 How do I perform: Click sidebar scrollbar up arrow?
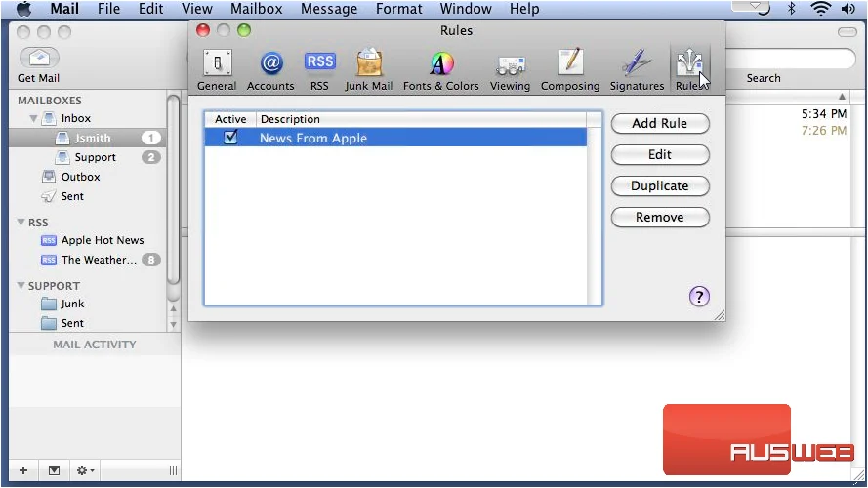173,308
